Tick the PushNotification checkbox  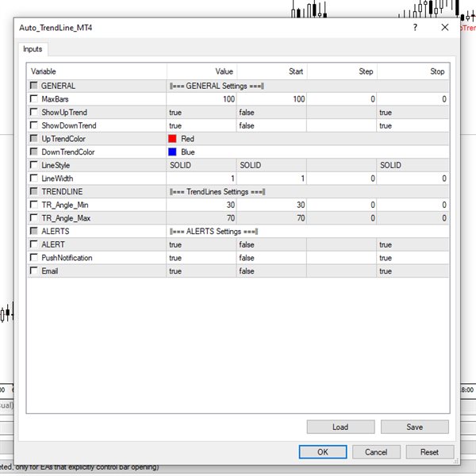[x=33, y=257]
